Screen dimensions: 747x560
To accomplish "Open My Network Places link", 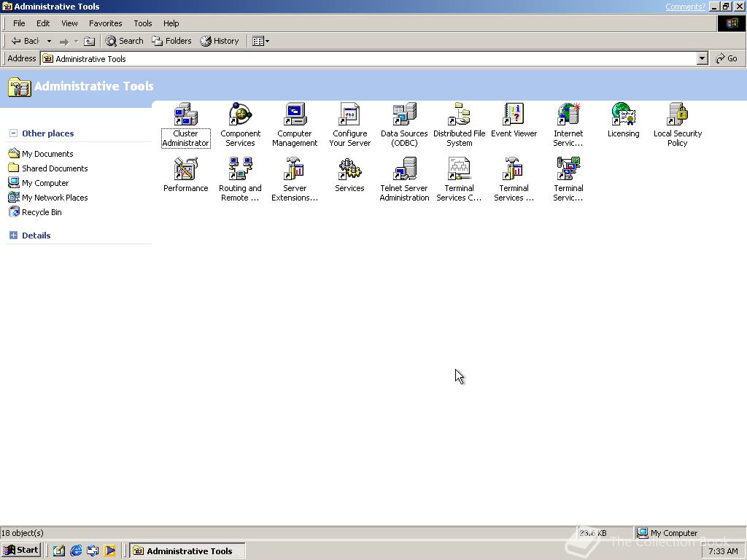I will coord(48,198).
